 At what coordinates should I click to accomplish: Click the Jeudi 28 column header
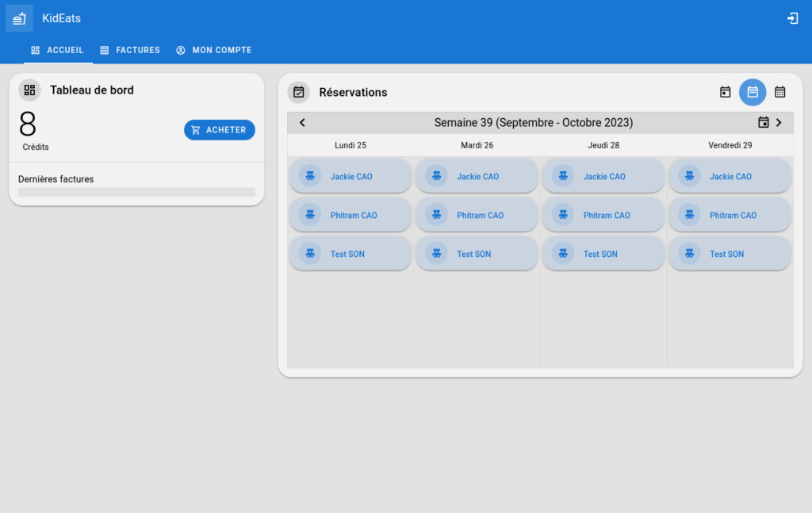[x=603, y=145]
